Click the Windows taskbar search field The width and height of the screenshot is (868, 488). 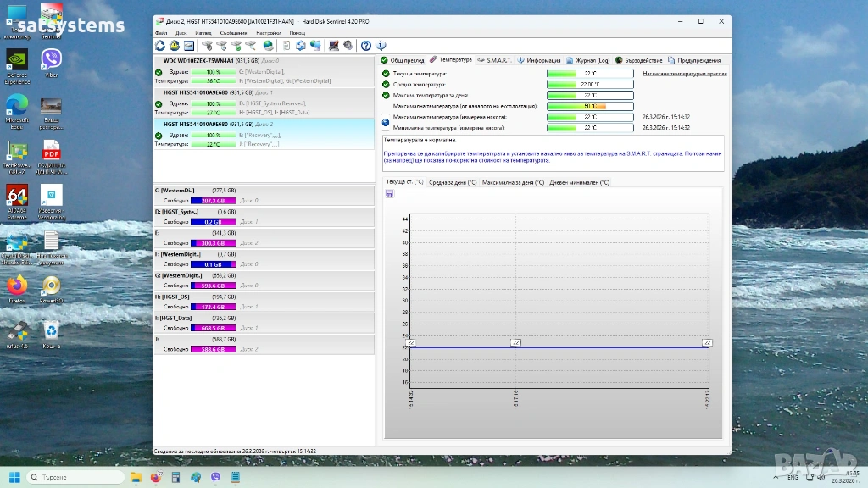pyautogui.click(x=76, y=477)
